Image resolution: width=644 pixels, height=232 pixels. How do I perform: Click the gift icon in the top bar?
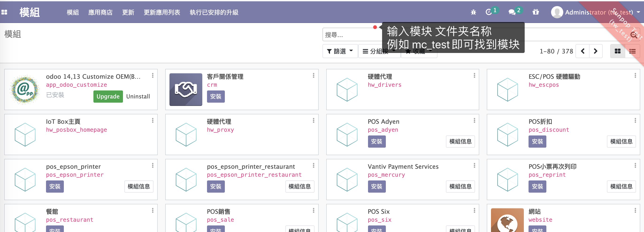click(536, 12)
